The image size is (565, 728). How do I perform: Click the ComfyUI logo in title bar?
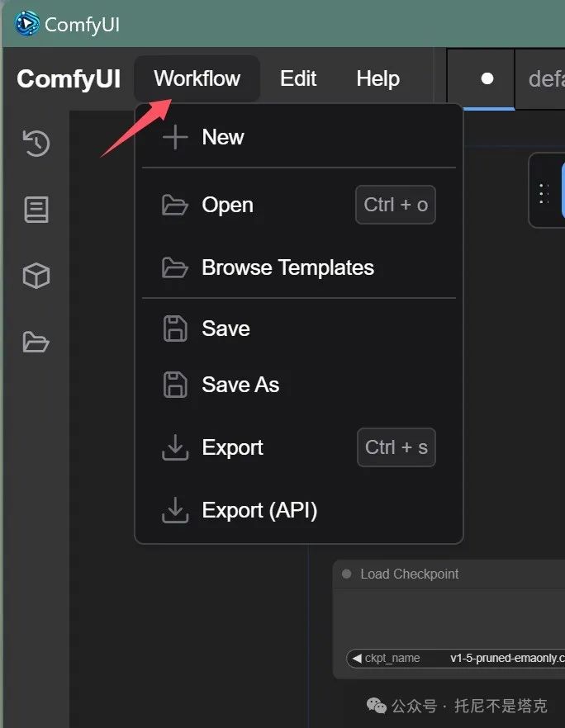tap(26, 24)
